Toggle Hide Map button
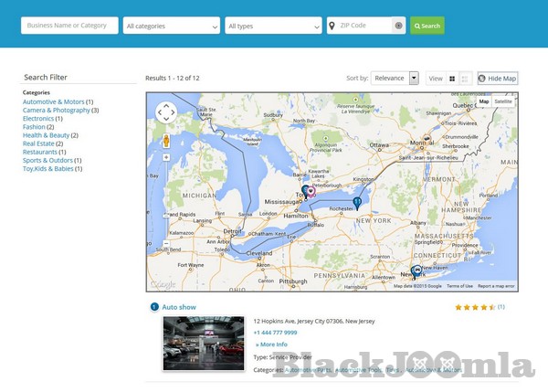Viewport: 548px width, 392px height. point(497,79)
